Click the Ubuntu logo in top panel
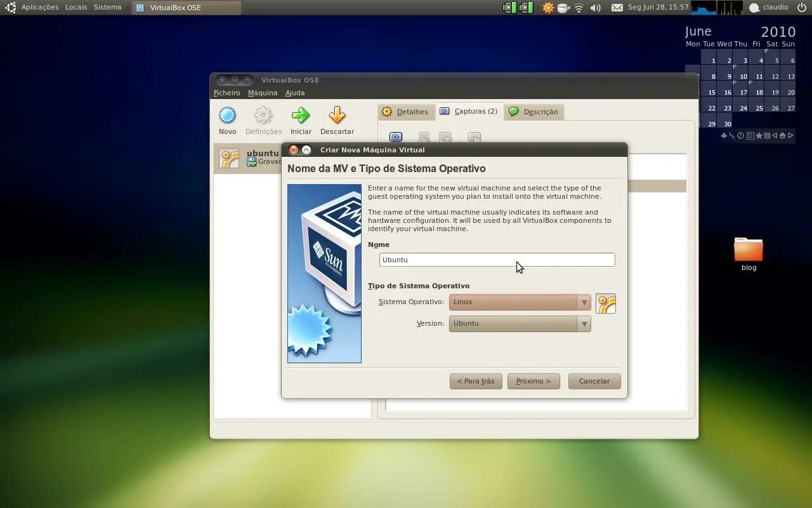Viewport: 812px width, 508px height. tap(10, 8)
